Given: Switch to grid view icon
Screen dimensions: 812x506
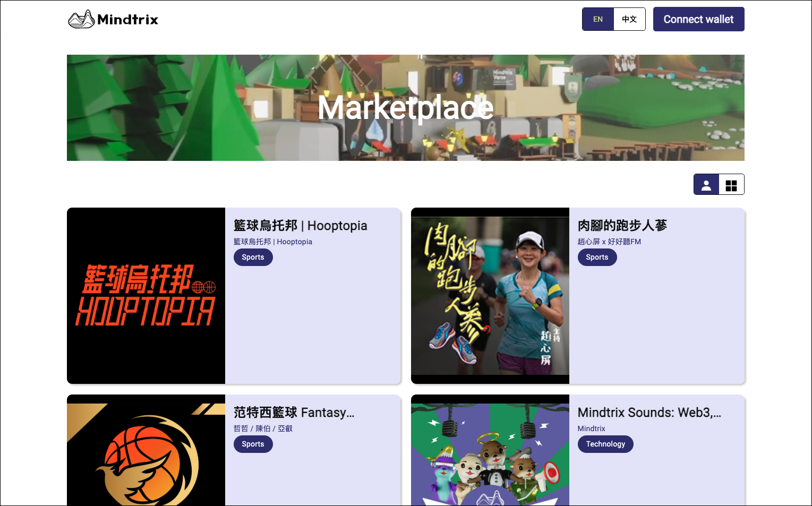Looking at the screenshot, I should tap(731, 185).
